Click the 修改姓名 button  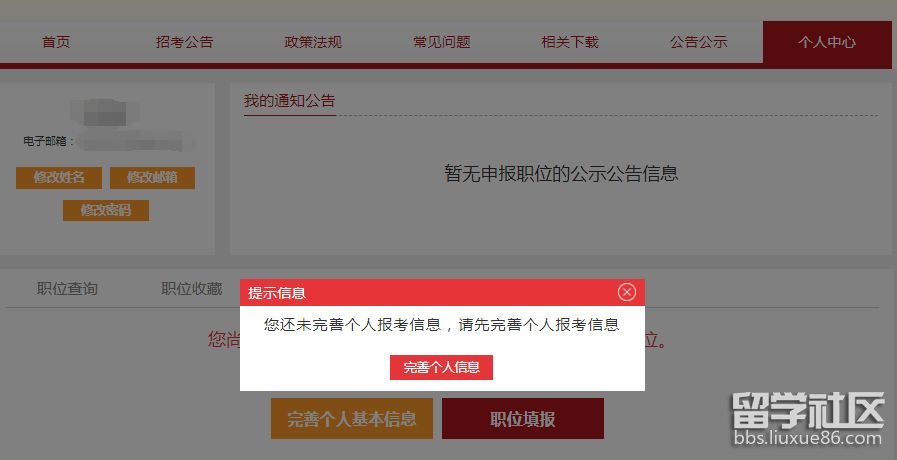tap(59, 177)
